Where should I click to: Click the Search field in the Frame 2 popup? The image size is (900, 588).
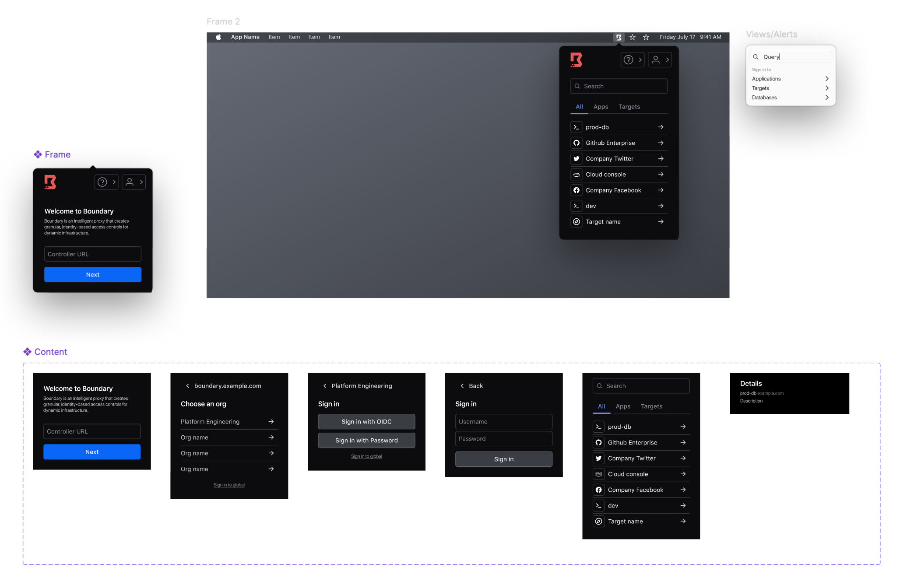619,86
